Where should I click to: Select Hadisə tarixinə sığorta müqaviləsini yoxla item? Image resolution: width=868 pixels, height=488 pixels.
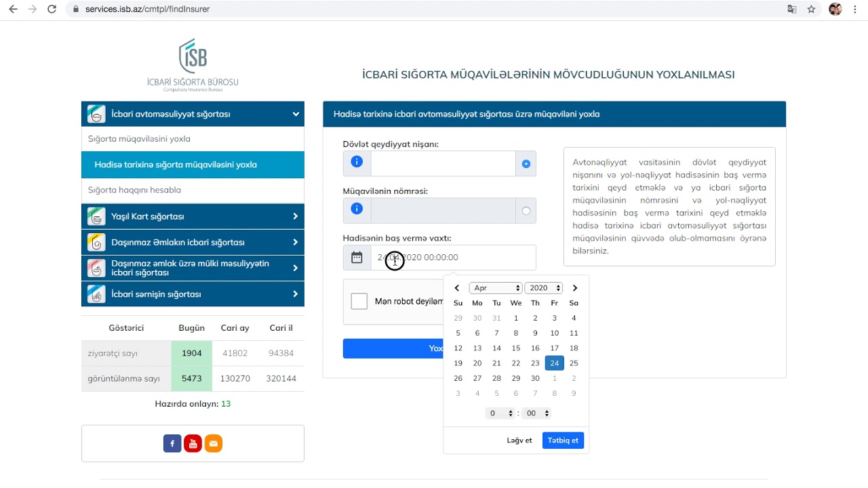point(193,165)
